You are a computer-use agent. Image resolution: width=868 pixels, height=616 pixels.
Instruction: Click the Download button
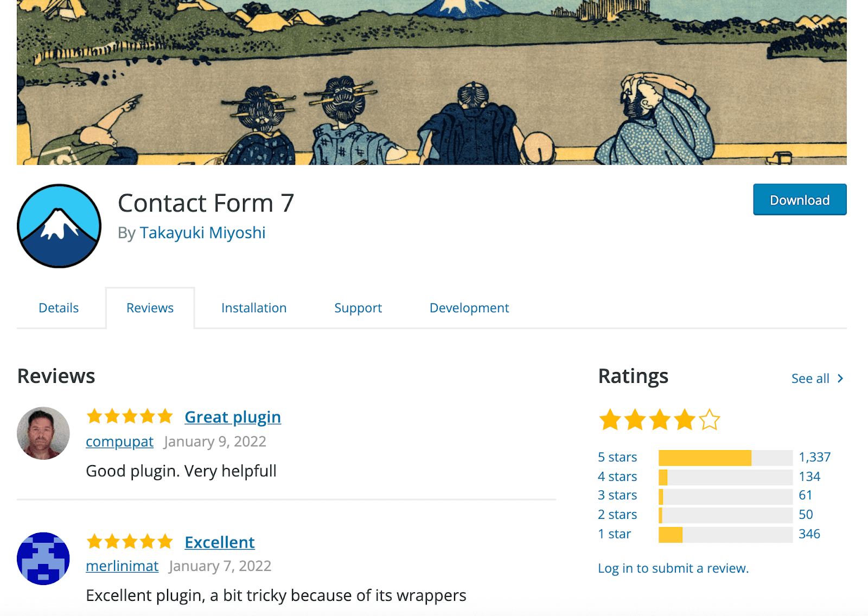pos(799,200)
